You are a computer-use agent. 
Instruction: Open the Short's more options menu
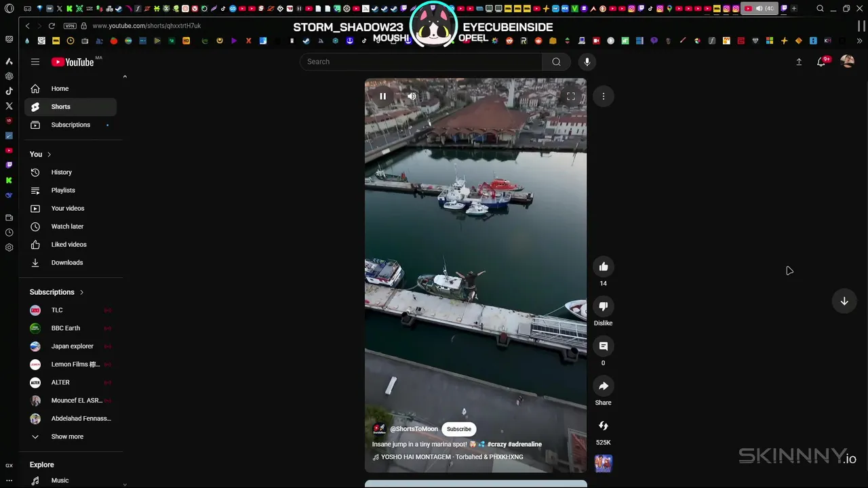603,96
